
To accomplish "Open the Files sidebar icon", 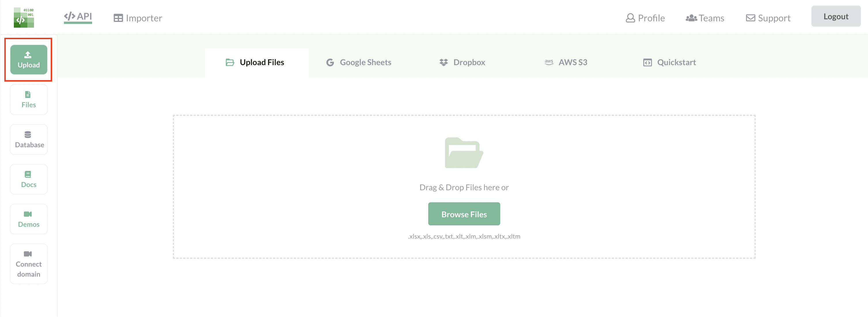I will (29, 99).
